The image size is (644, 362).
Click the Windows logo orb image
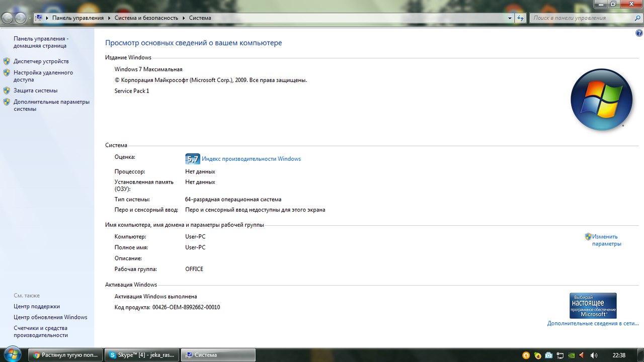(602, 100)
